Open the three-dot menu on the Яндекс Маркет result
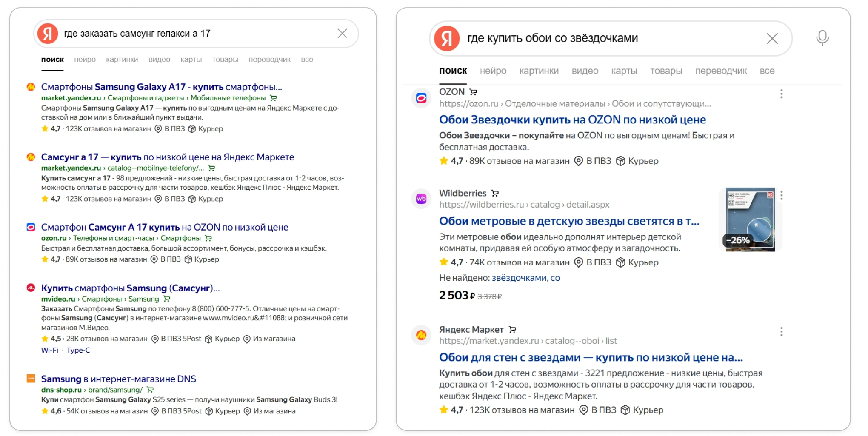 (781, 331)
